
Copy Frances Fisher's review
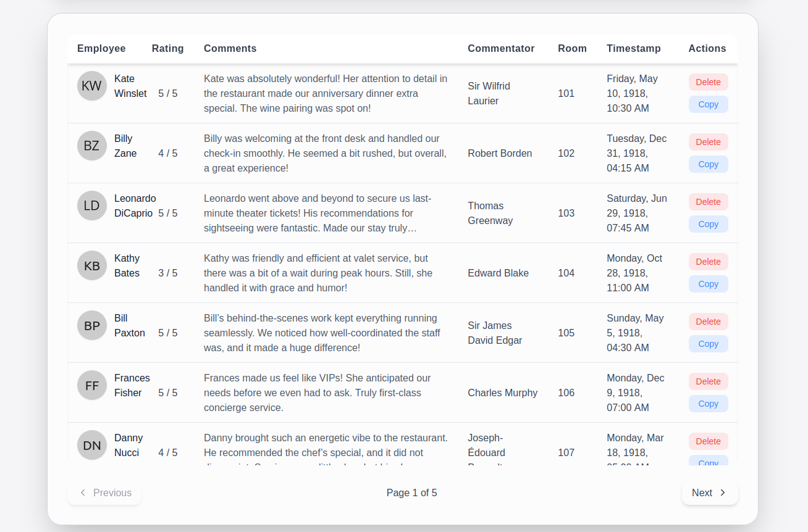click(708, 404)
